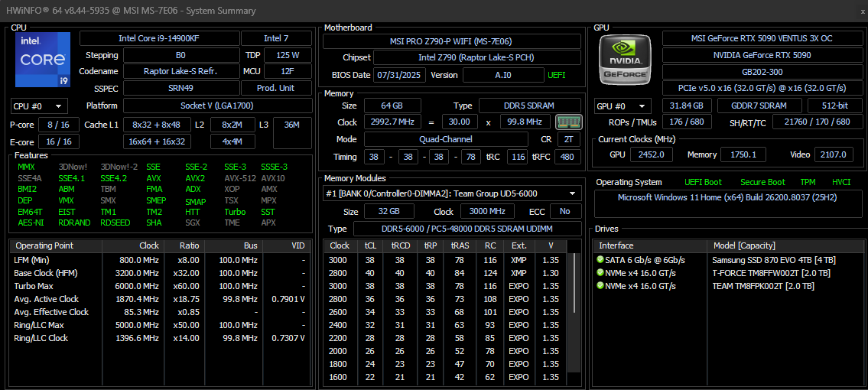Click the codename Raptor Lake-S Refr. field
The width and height of the screenshot is (868, 390).
(180, 71)
